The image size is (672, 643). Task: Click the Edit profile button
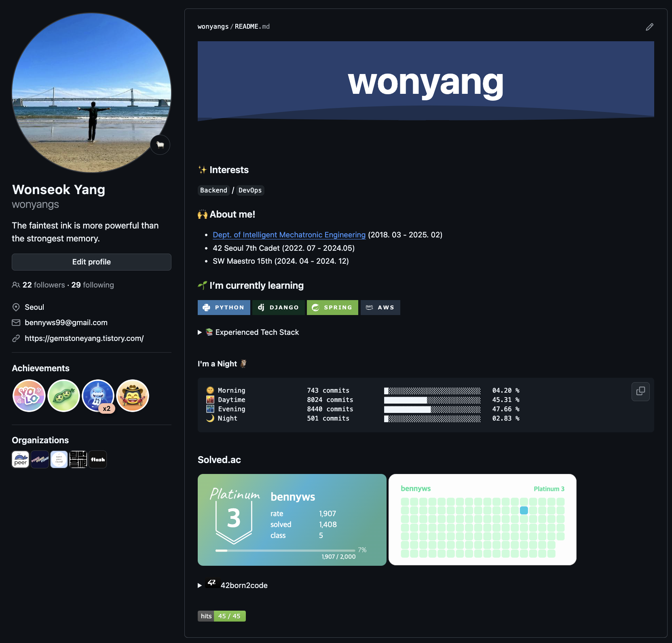(91, 262)
